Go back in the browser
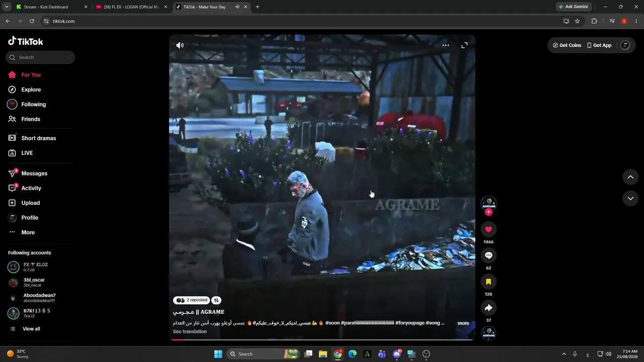This screenshot has width=644, height=362. [x=8, y=21]
